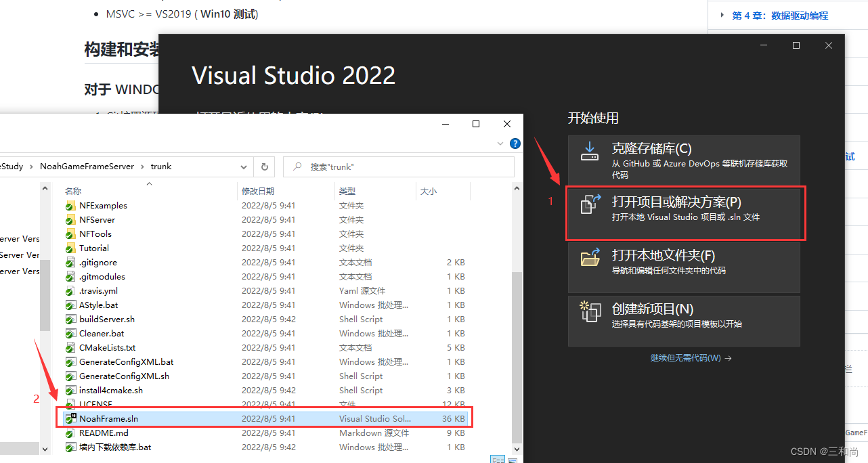
Task: Click the .travis.yml file icon
Action: [70, 291]
